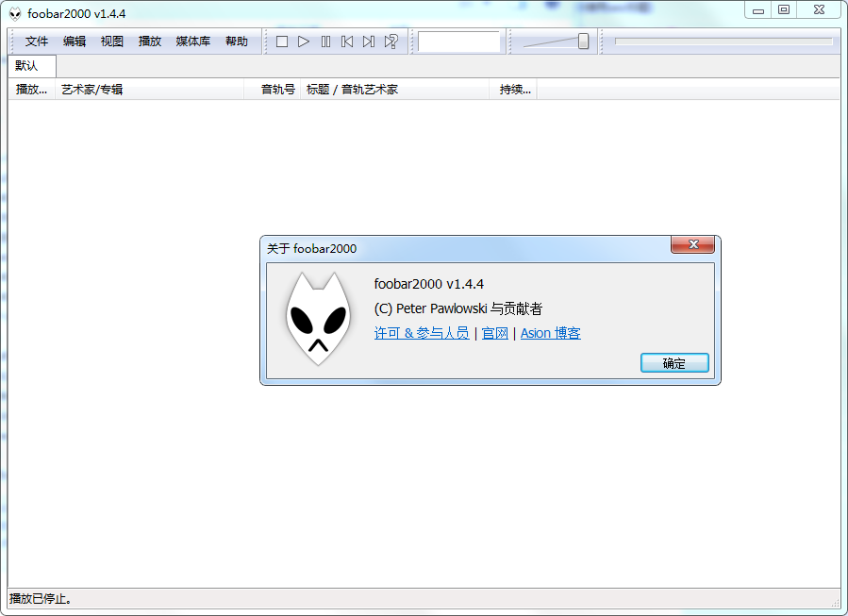Image resolution: width=848 pixels, height=616 pixels.
Task: Click the 播放已停止。 status bar text
Action: 41,599
